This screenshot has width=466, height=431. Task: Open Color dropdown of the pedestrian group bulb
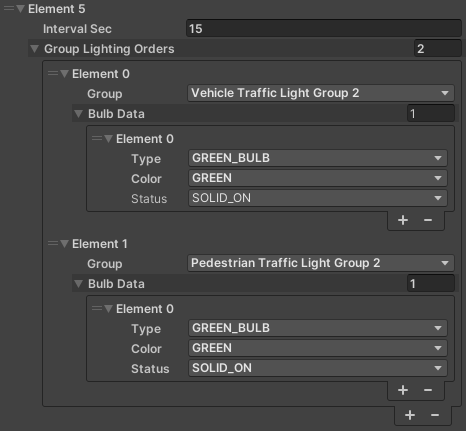coord(318,348)
